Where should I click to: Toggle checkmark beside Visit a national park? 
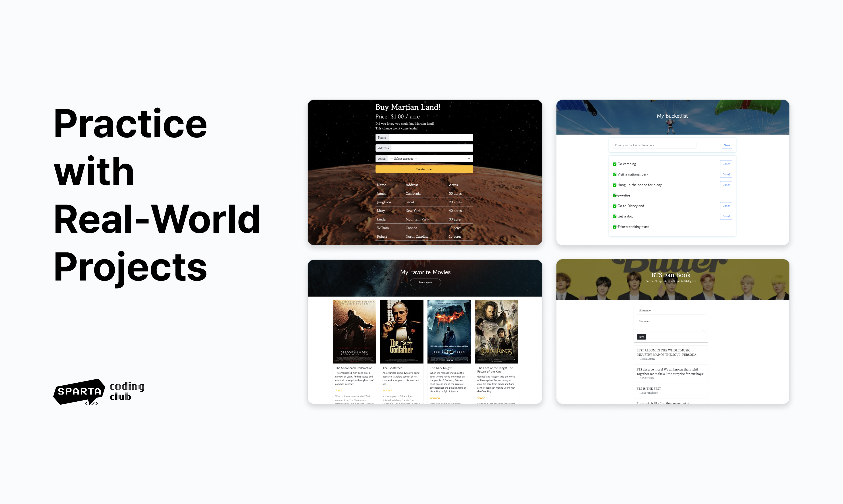(x=615, y=175)
